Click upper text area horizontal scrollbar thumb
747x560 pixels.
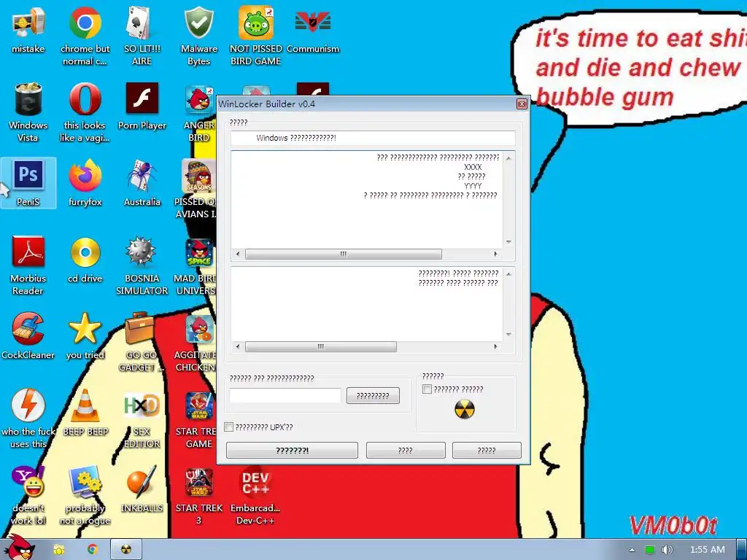343,254
